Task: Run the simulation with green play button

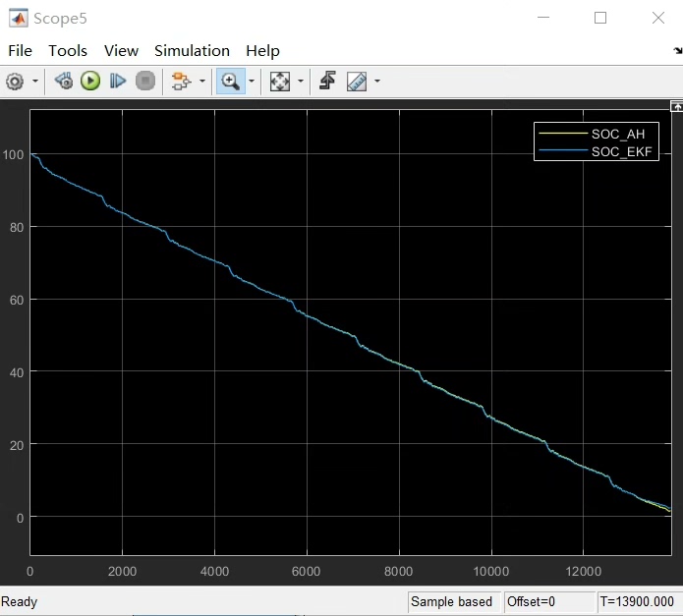Action: pos(90,81)
